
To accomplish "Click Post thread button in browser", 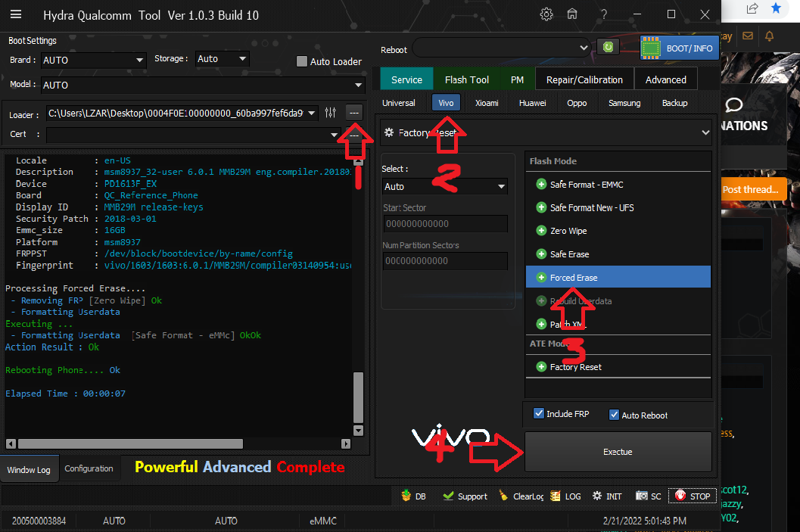I will coord(754,190).
